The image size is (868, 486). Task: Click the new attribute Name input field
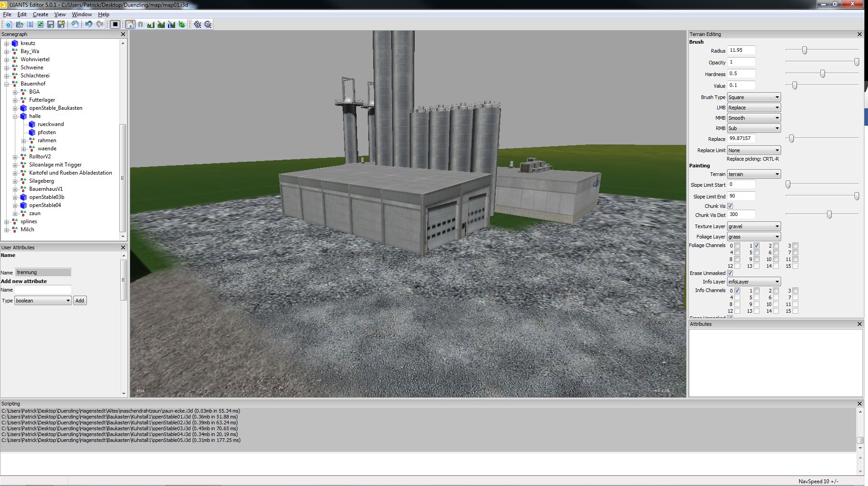point(43,290)
